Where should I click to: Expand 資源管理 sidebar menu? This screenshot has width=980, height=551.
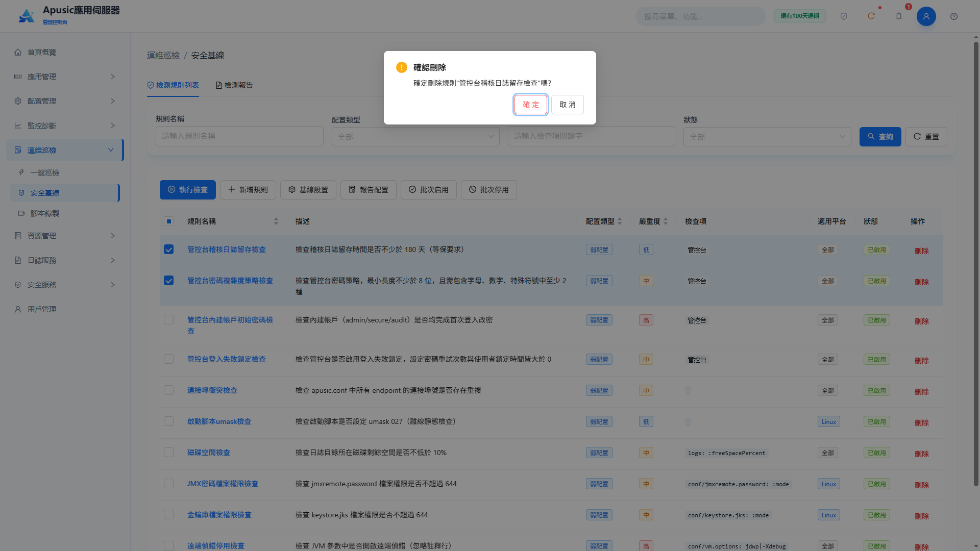[x=65, y=236]
